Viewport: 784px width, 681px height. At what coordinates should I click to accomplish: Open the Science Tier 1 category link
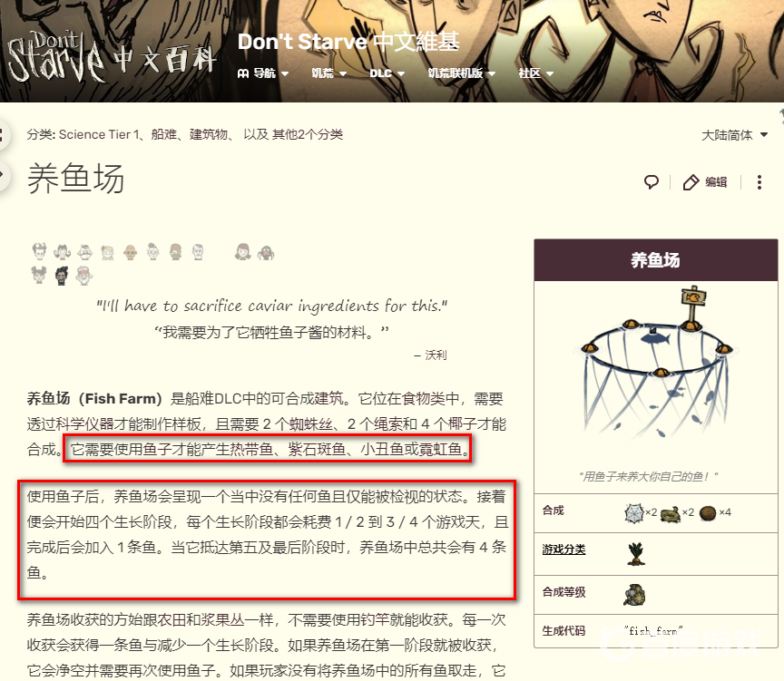99,134
